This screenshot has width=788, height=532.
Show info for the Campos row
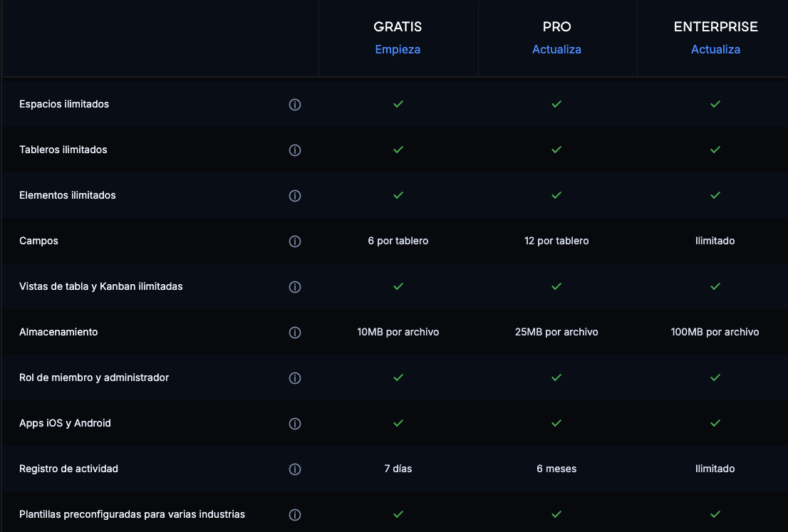pyautogui.click(x=295, y=241)
